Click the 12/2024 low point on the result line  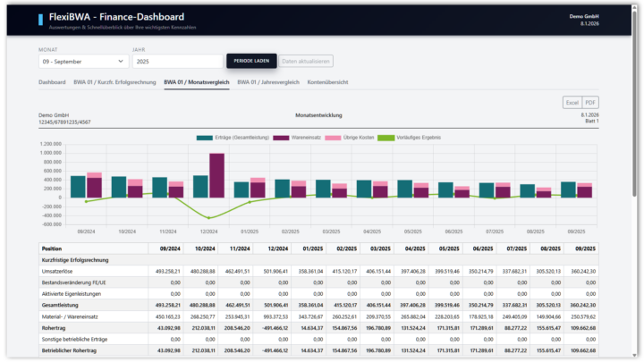tap(209, 217)
